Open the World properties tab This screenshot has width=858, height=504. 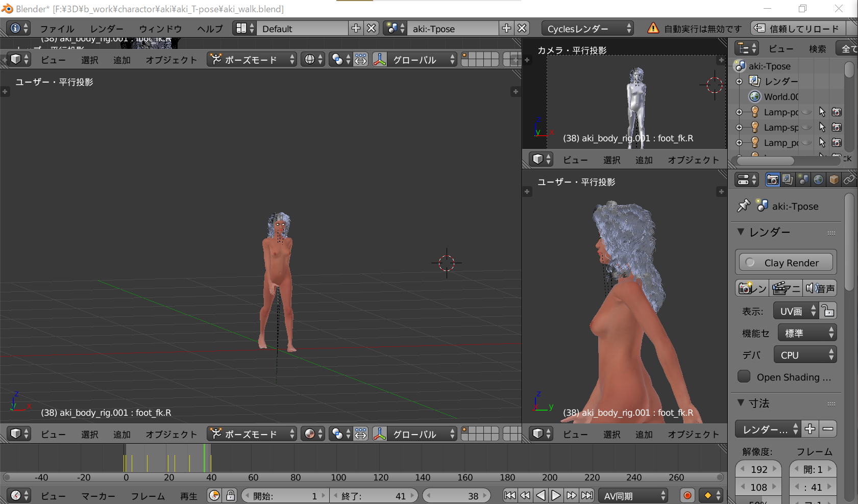coord(818,180)
